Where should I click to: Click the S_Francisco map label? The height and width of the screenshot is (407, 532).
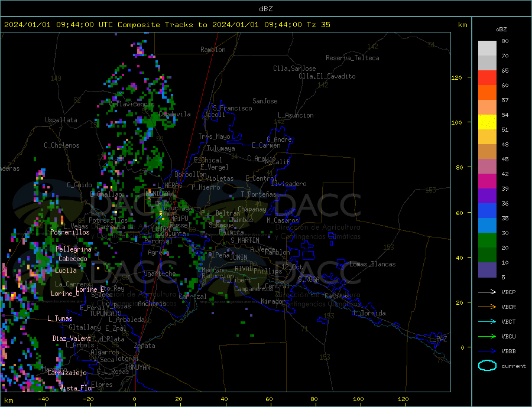(232, 108)
